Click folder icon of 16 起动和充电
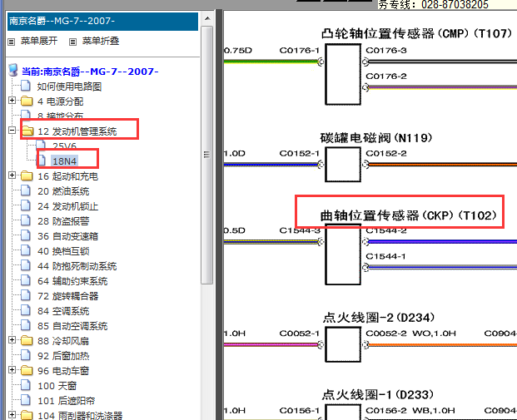517x420 pixels. tap(27, 175)
